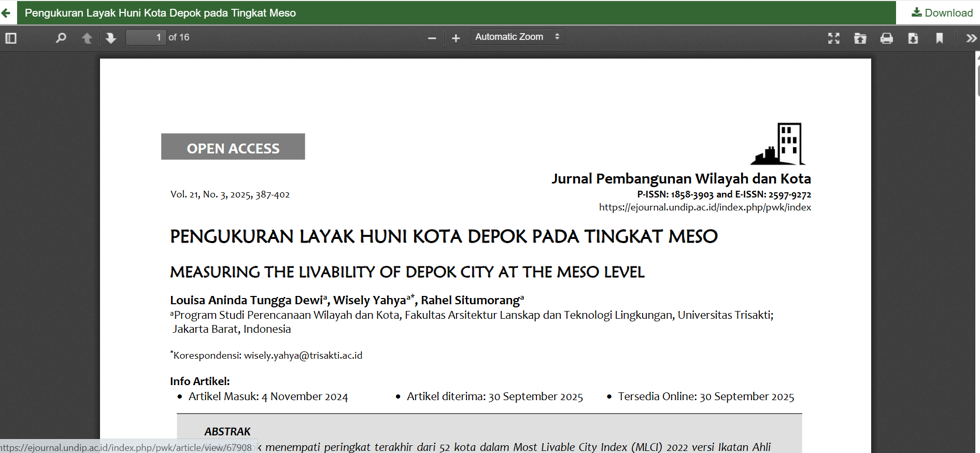Open the find in document search
Screen dimensions: 980x453
(x=61, y=38)
